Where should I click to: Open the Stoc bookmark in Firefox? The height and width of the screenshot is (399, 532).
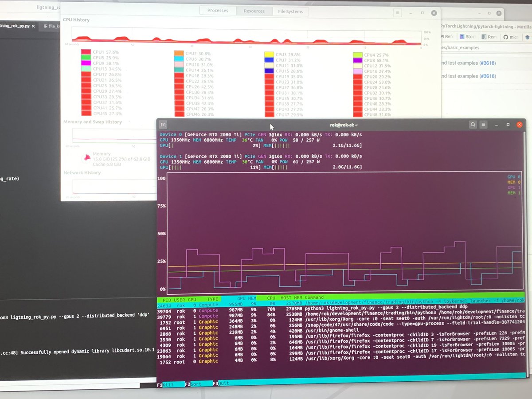point(468,37)
